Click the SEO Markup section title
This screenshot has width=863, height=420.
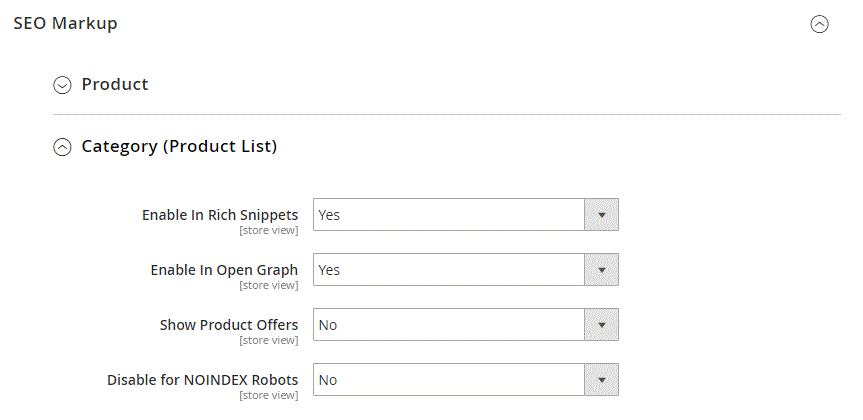coord(65,23)
